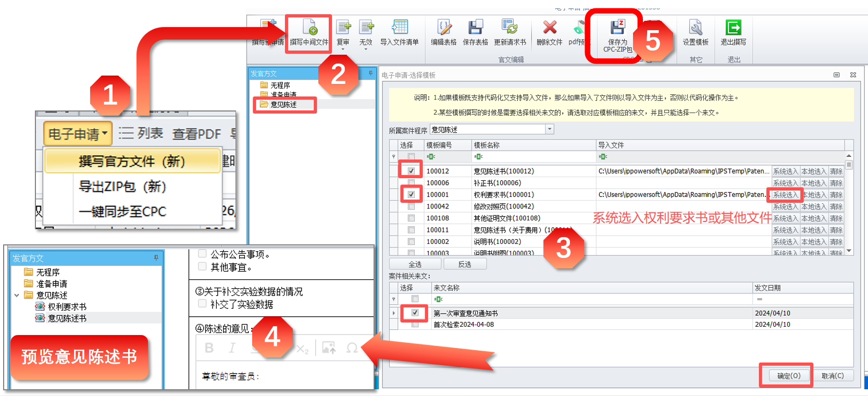
Task: Click the 反选 button
Action: tap(465, 264)
